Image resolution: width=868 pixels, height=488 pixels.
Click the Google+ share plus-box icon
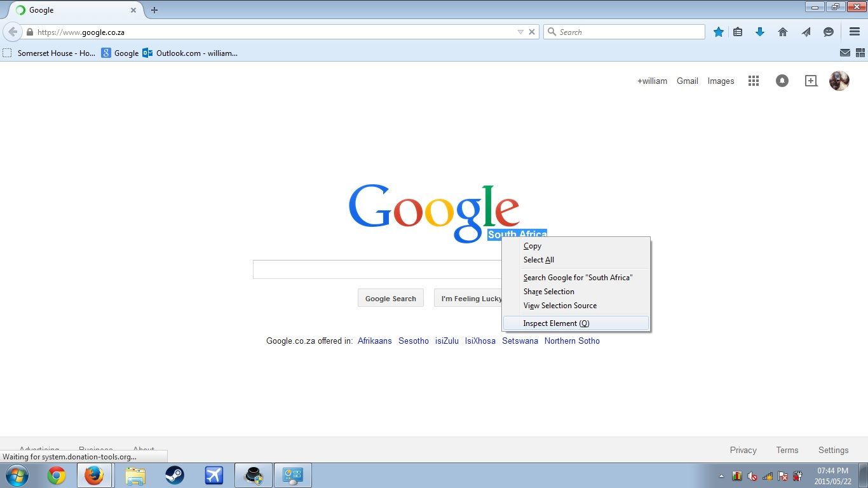pyautogui.click(x=811, y=81)
